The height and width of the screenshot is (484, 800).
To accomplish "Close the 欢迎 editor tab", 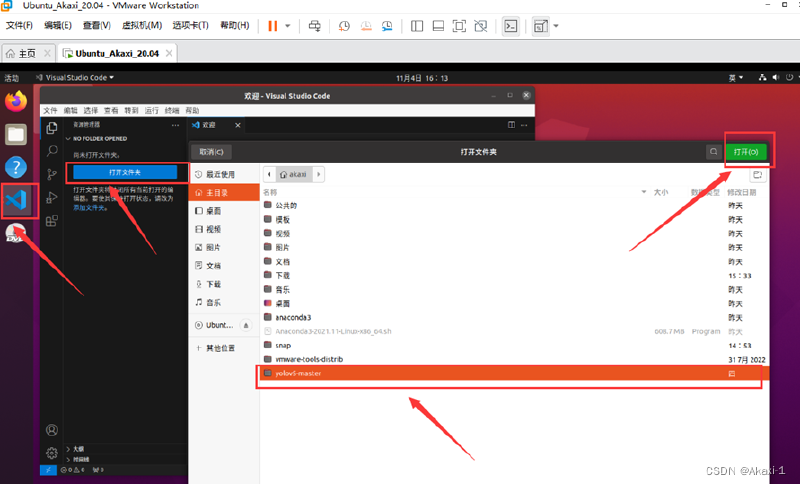I will 238,125.
